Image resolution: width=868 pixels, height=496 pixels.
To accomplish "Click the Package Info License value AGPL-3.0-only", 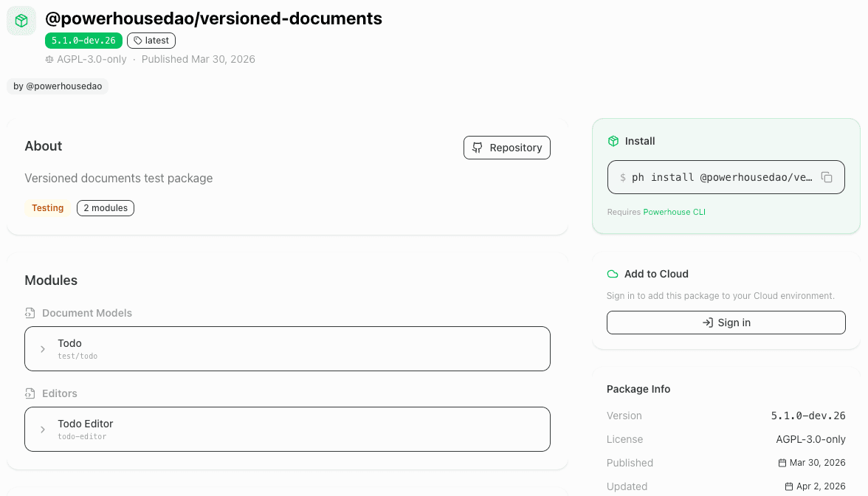I will 810,440.
